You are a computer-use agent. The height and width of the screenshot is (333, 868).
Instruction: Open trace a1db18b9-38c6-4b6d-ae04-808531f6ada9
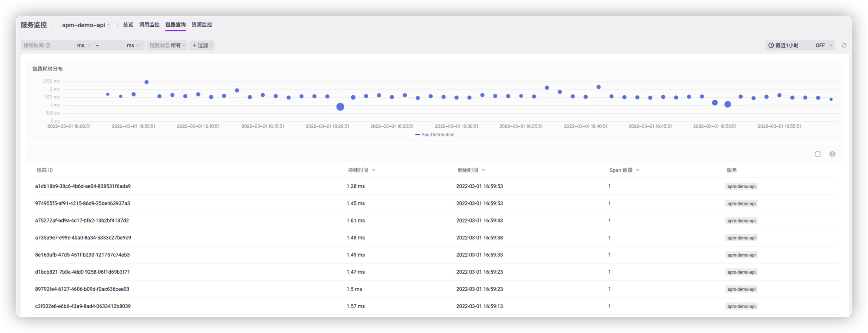point(83,186)
